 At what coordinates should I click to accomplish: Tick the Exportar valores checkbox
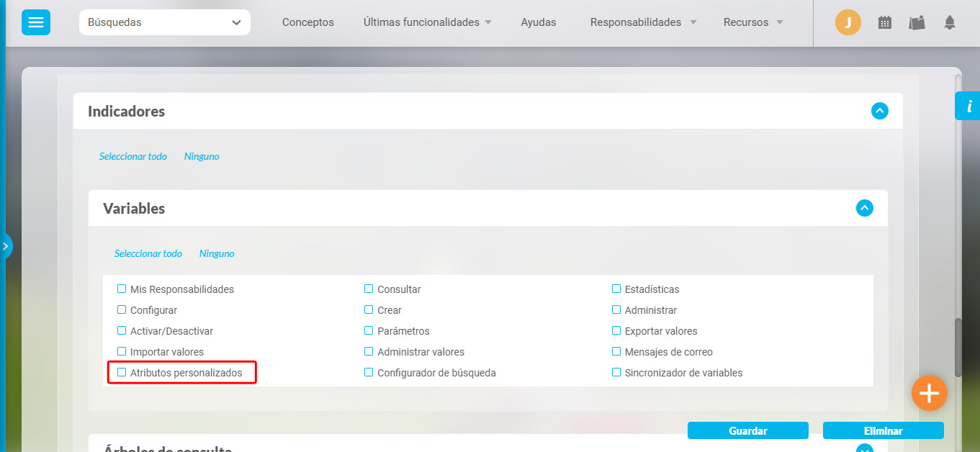coord(616,331)
